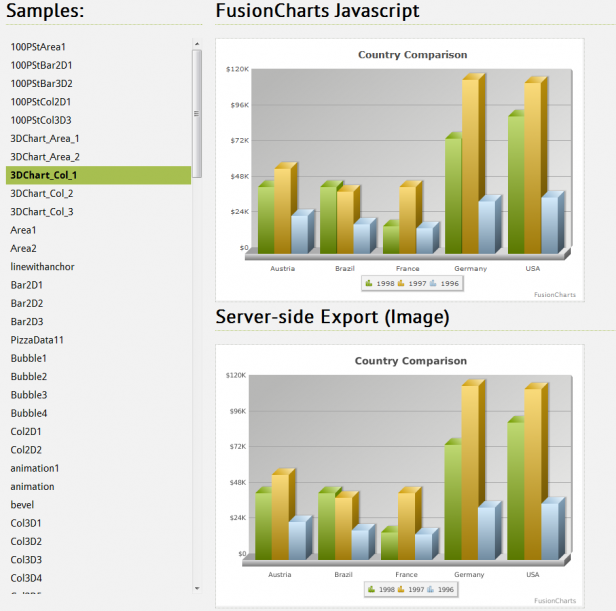616x611 pixels.
Task: Click the green USA 1998 bar in top chart
Action: 515,183
